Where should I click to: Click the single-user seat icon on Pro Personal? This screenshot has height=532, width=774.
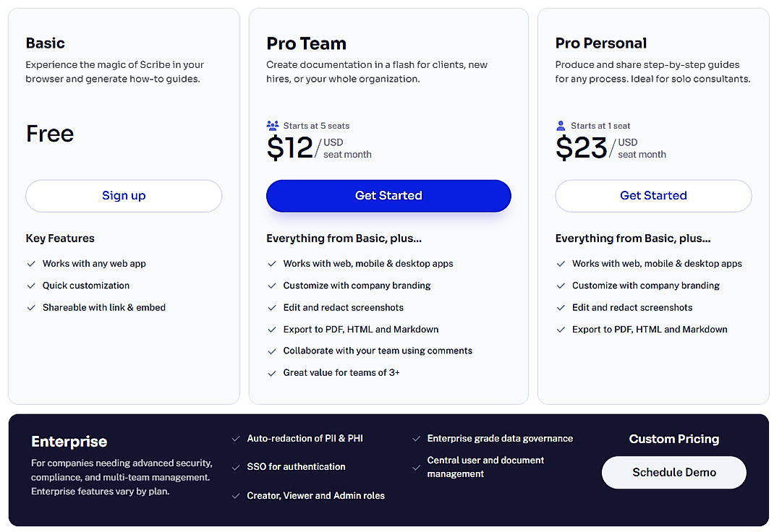pyautogui.click(x=561, y=125)
